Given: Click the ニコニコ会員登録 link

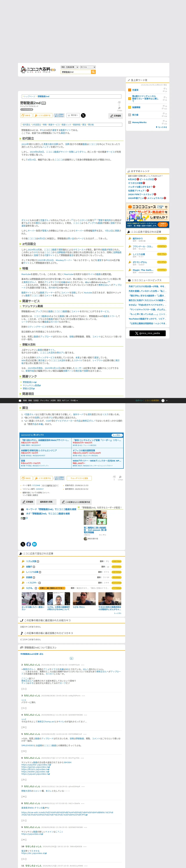Looking at the screenshot, I should pos(152,401).
